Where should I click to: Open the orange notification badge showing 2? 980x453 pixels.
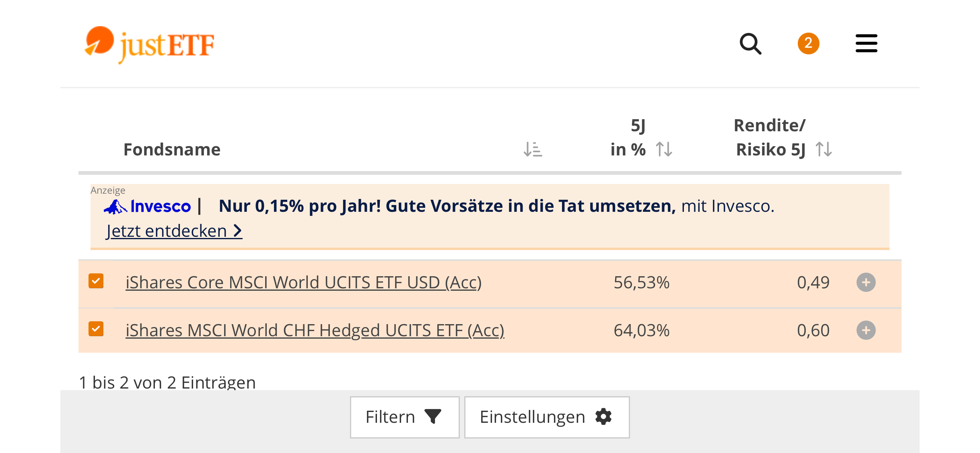[808, 43]
